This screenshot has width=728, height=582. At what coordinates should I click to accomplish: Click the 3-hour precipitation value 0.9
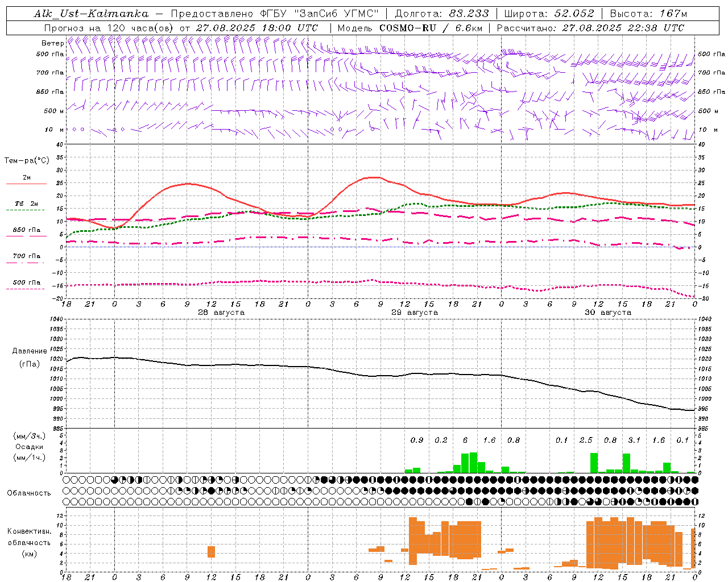pos(417,440)
